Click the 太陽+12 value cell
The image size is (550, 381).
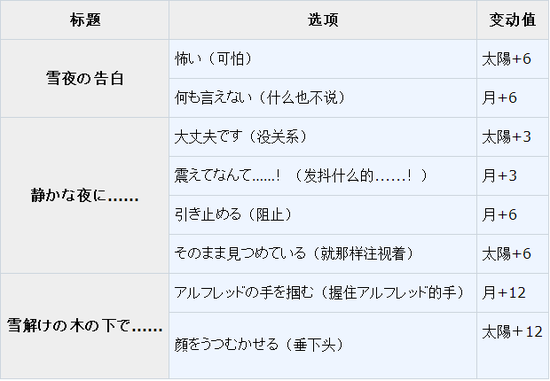512,332
